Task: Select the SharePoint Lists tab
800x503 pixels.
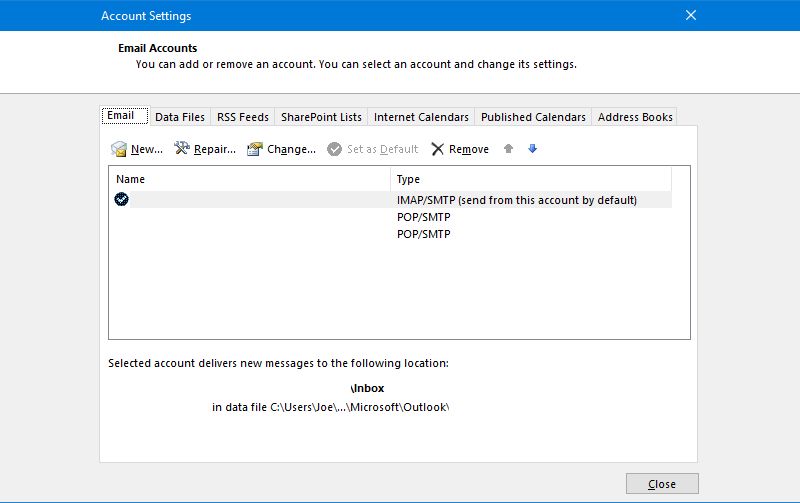Action: 321,117
